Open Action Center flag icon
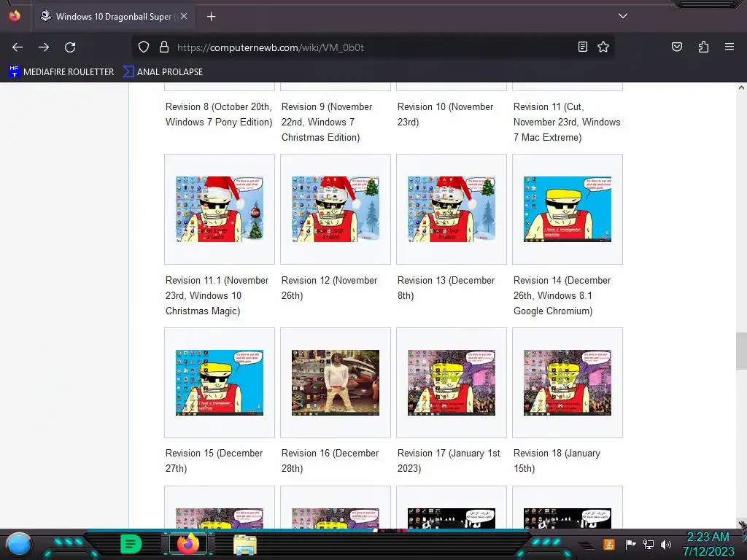The image size is (747, 560). 630,544
